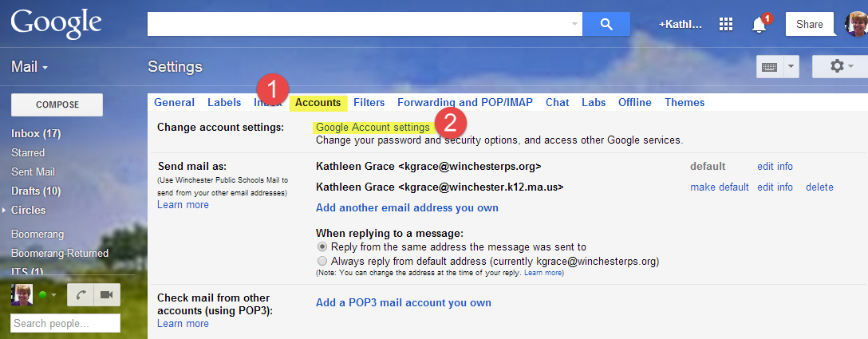Image resolution: width=868 pixels, height=339 pixels.
Task: Select Always reply from default address
Action: [x=322, y=261]
